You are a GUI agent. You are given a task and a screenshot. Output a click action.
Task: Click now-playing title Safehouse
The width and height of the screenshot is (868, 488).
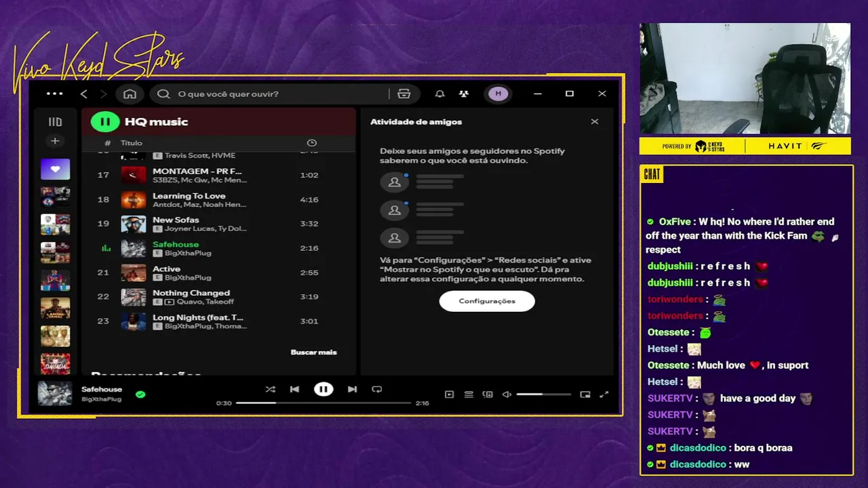102,389
